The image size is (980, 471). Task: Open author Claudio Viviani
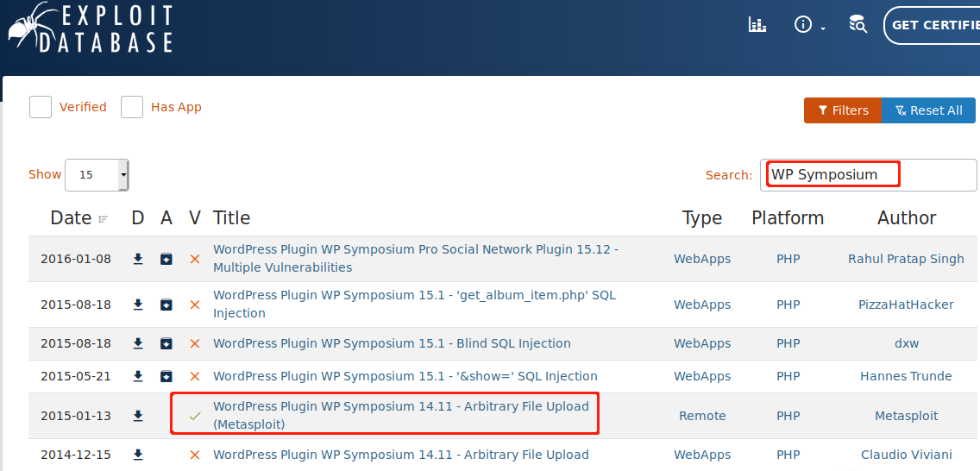(x=906, y=455)
